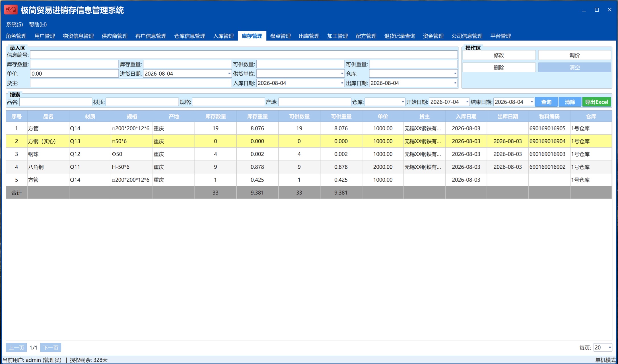Switch to the 用户管理 tab

point(45,36)
